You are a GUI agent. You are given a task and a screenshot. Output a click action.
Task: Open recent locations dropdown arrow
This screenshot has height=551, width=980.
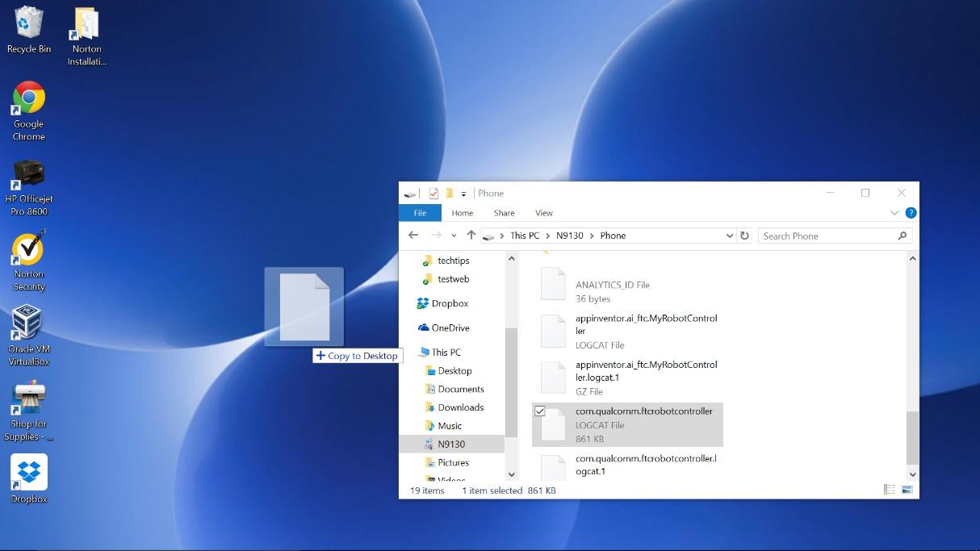pyautogui.click(x=454, y=236)
